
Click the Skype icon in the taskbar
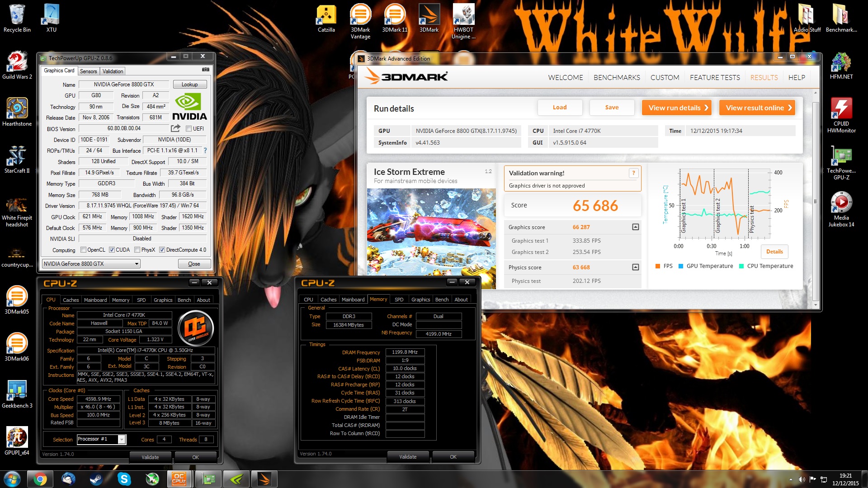[124, 479]
